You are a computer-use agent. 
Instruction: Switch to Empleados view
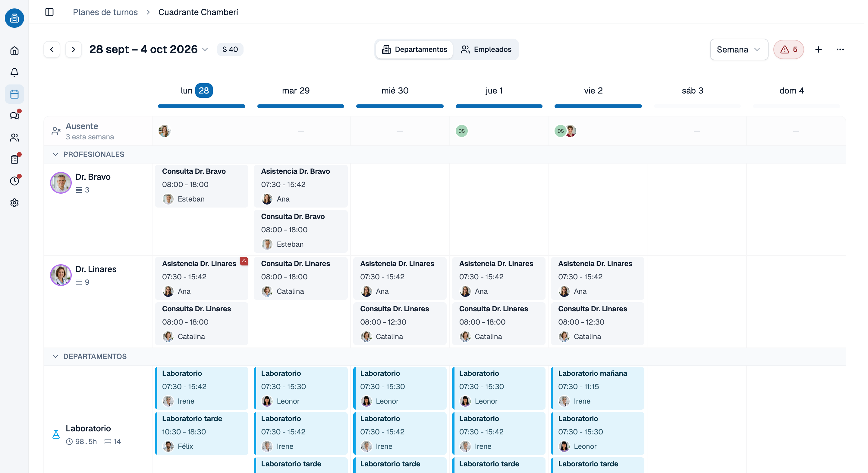click(486, 49)
